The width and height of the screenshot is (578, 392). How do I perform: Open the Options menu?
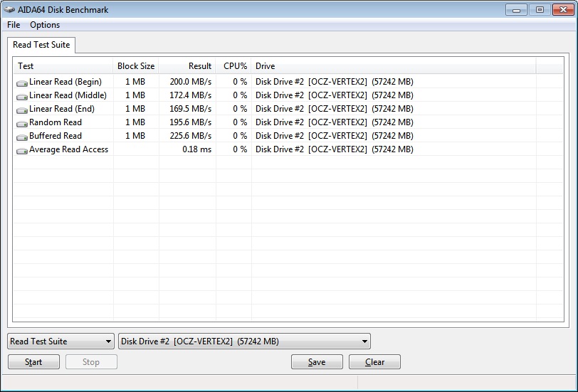pos(45,25)
